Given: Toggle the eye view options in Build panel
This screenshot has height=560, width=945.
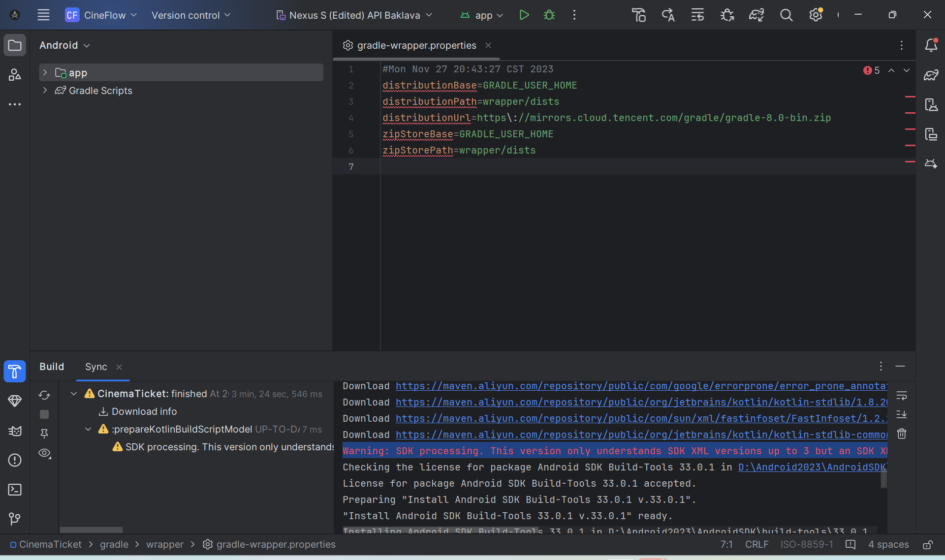Looking at the screenshot, I should (x=44, y=453).
